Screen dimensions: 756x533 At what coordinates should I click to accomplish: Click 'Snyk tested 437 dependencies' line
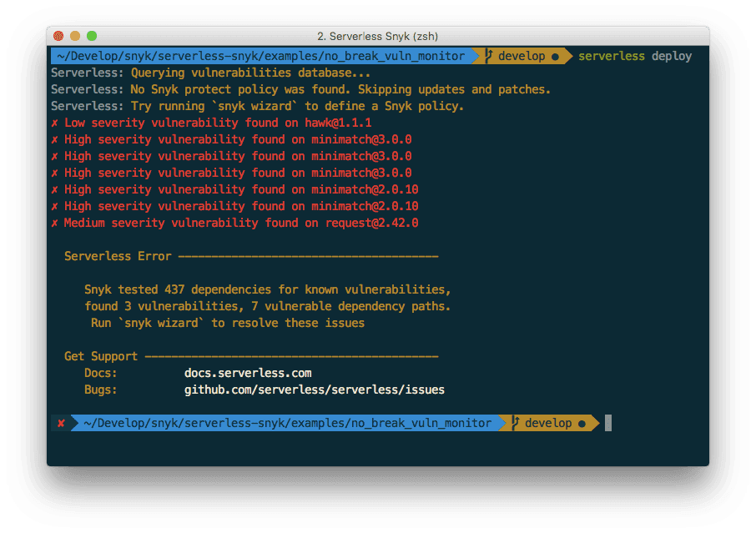click(268, 289)
